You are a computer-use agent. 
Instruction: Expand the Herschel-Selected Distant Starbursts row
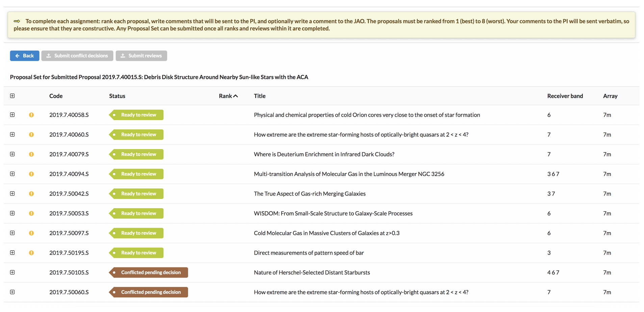tap(12, 272)
